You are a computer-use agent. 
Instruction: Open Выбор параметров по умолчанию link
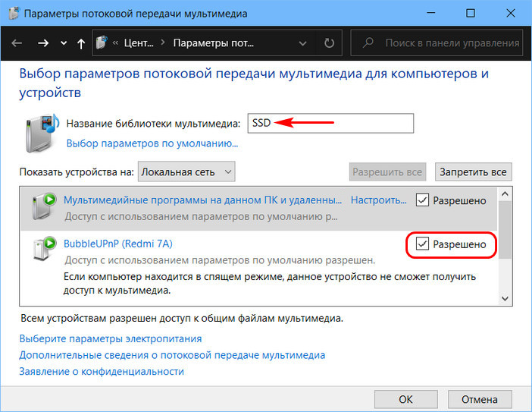(x=152, y=143)
